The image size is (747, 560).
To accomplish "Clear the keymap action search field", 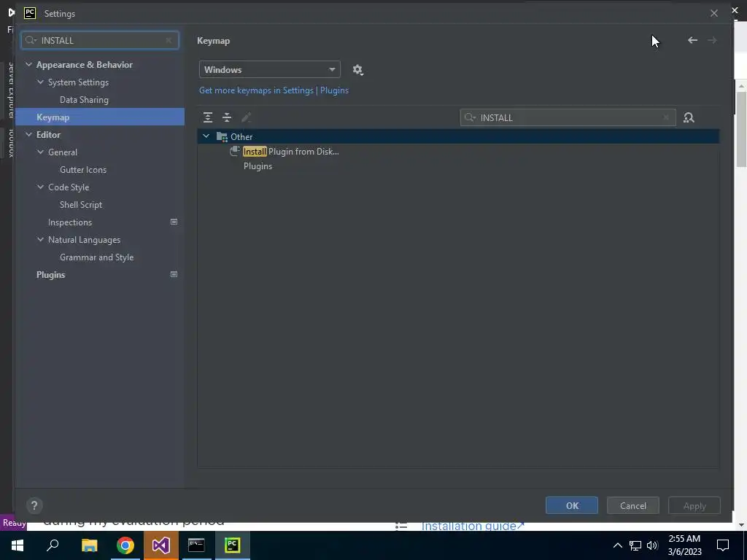I will tap(666, 117).
